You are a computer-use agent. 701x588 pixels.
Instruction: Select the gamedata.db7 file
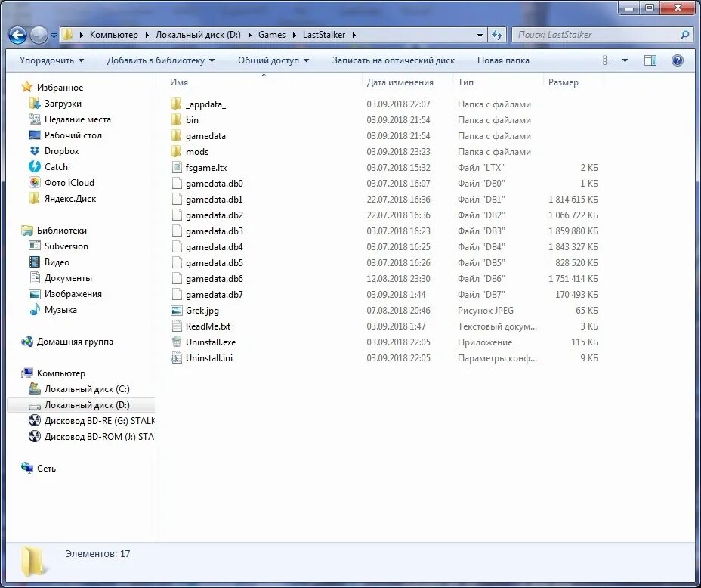tap(214, 295)
